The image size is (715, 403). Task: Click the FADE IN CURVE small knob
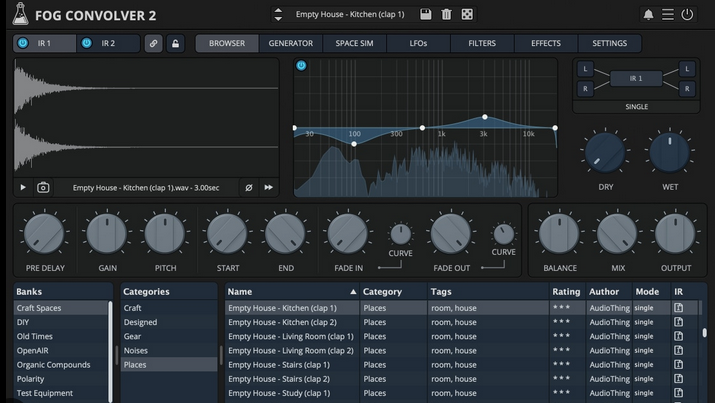click(x=401, y=234)
